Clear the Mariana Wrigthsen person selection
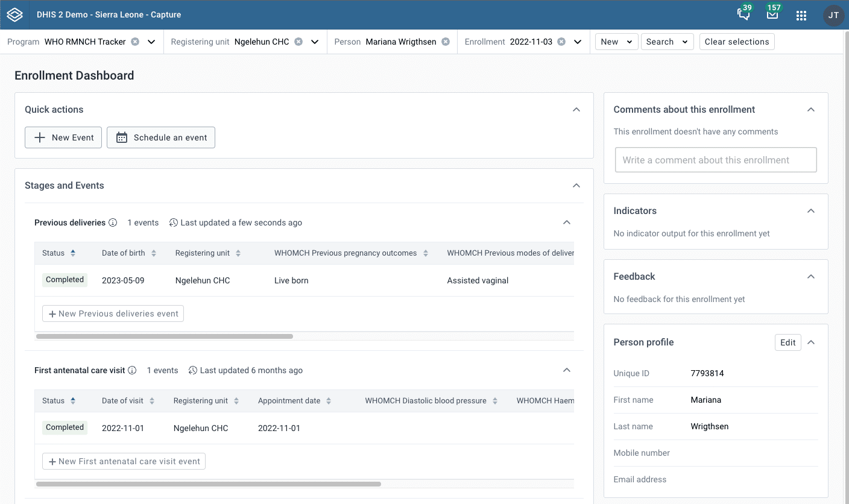Screen dimensions: 849x504 click(x=446, y=42)
